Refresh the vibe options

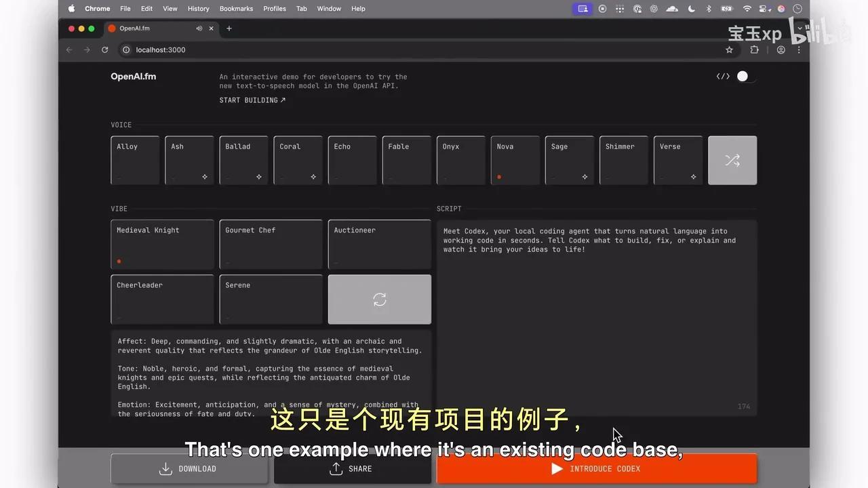(x=380, y=300)
